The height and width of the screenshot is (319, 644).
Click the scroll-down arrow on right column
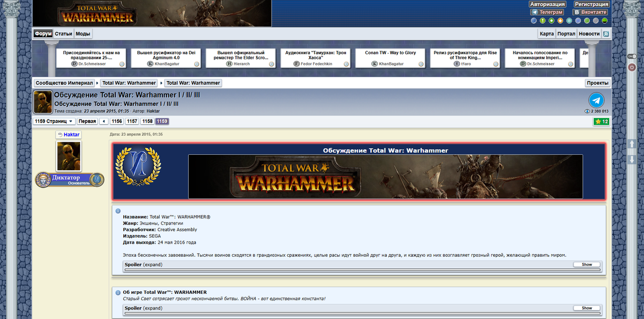tap(632, 160)
